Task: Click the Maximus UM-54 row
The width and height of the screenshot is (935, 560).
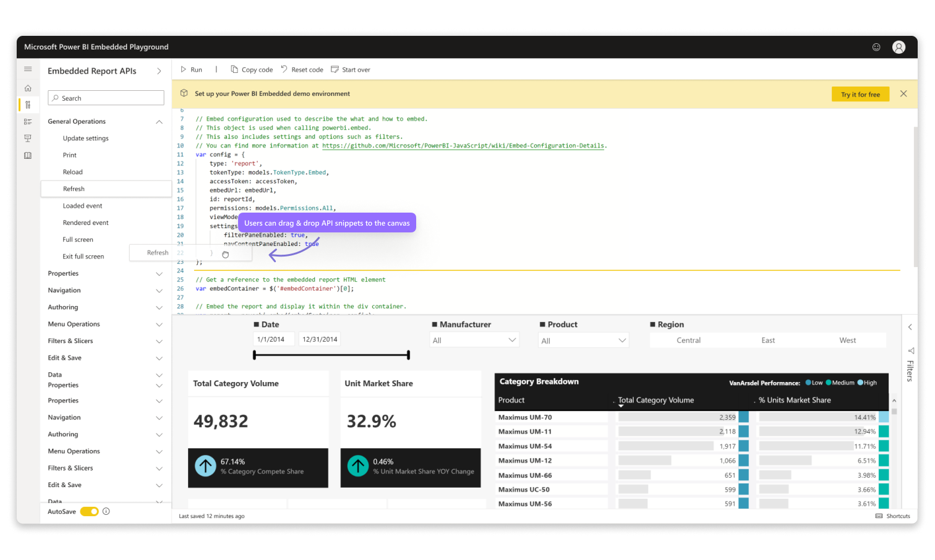Action: click(693, 446)
